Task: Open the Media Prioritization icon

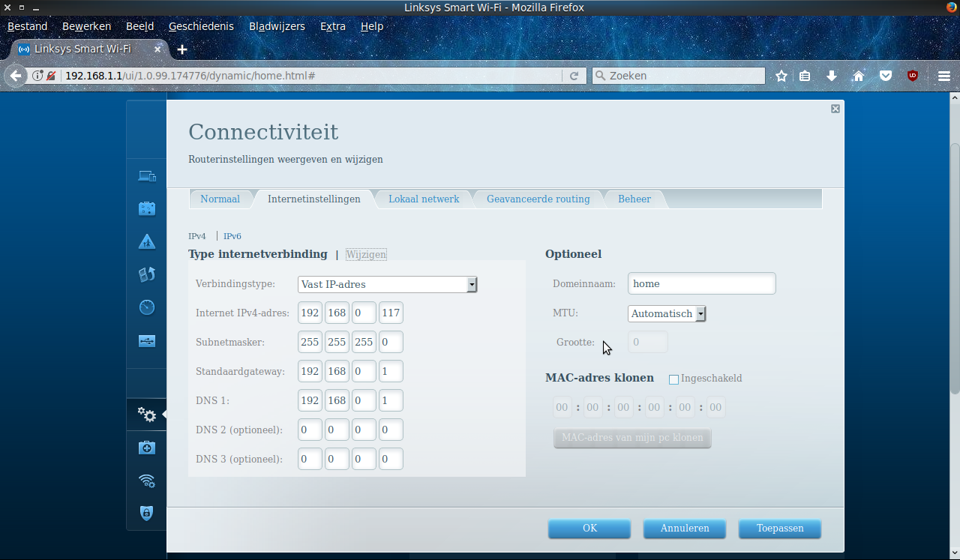Action: (147, 274)
